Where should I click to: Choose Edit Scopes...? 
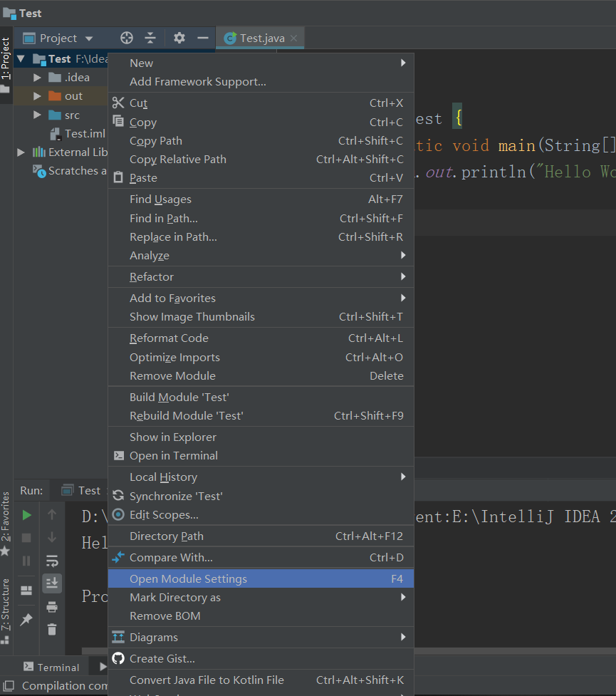(261, 515)
